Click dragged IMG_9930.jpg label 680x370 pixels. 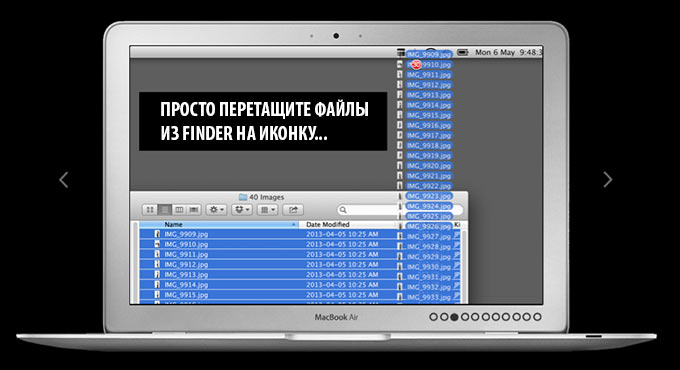pos(429,267)
